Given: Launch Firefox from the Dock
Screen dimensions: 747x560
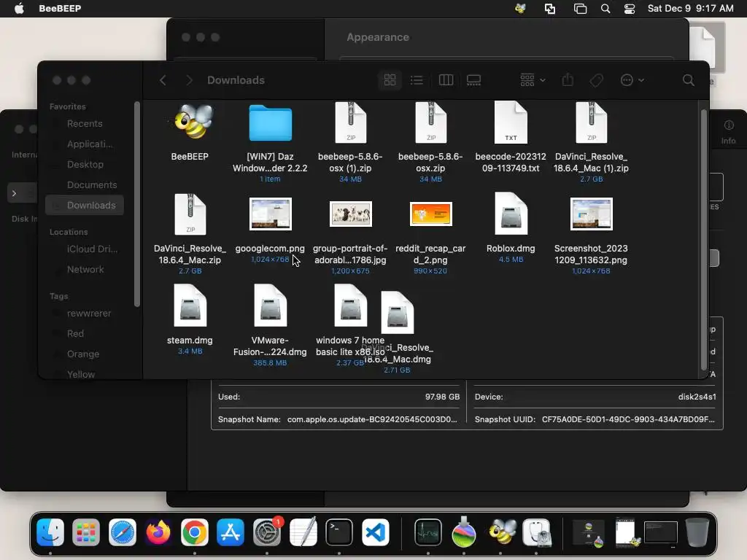Looking at the screenshot, I should click(158, 532).
